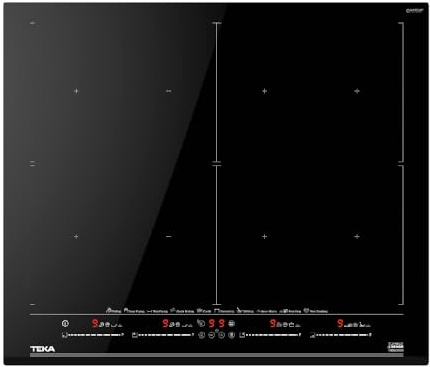This screenshot has width=430, height=367.
Task: Click the TEKA brand logo
Action: click(43, 349)
